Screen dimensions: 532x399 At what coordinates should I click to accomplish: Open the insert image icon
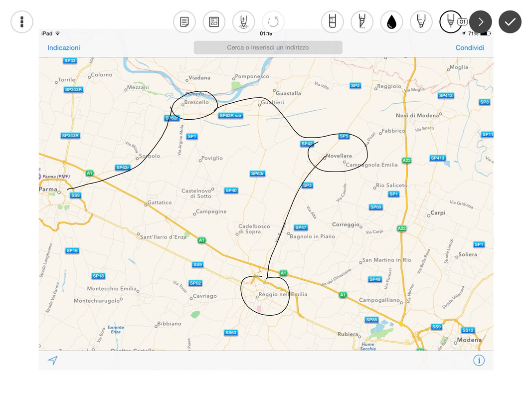214,22
